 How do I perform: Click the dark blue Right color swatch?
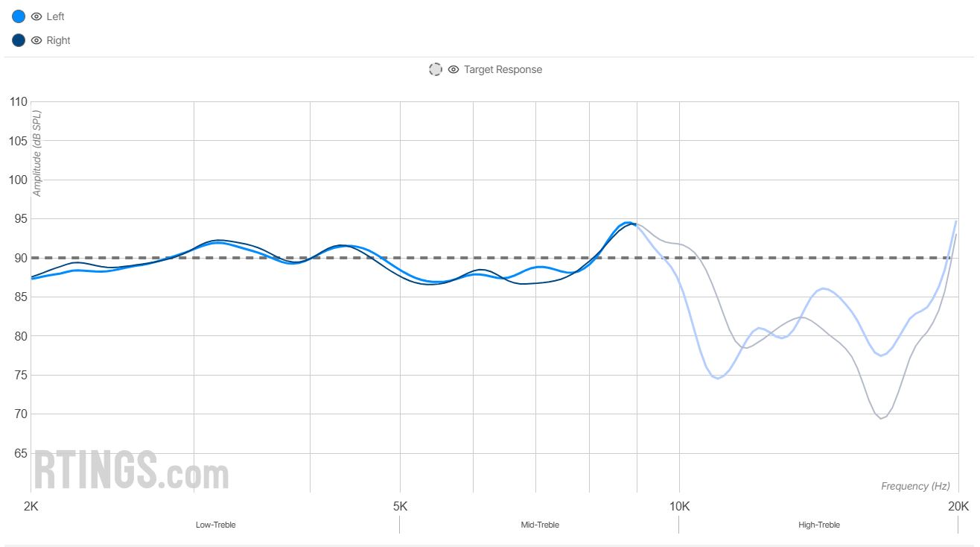click(19, 40)
